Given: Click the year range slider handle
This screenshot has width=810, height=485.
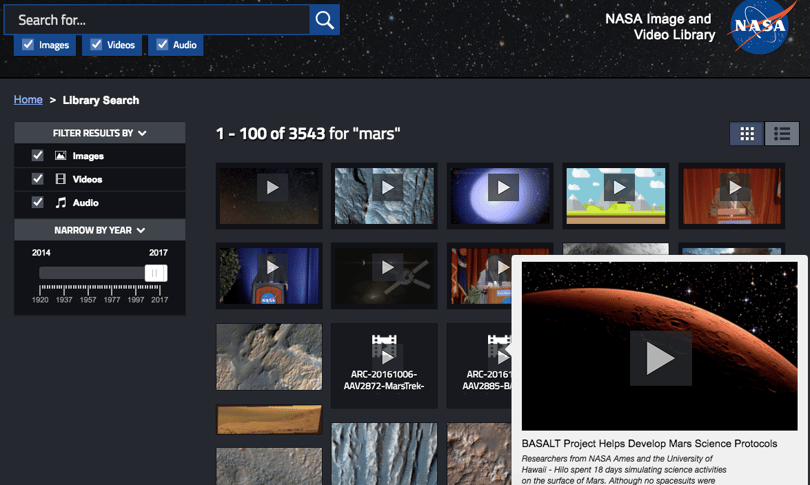Looking at the screenshot, I should (155, 273).
